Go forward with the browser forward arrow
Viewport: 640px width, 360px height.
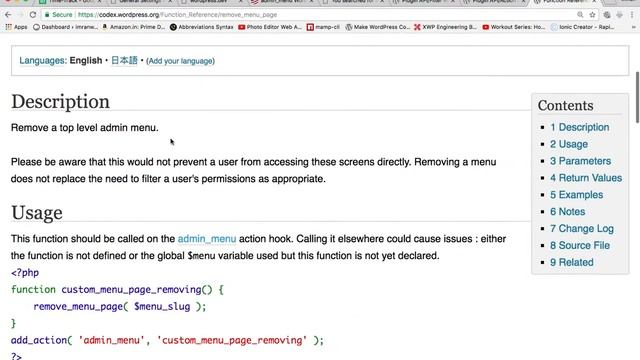pyautogui.click(x=20, y=15)
